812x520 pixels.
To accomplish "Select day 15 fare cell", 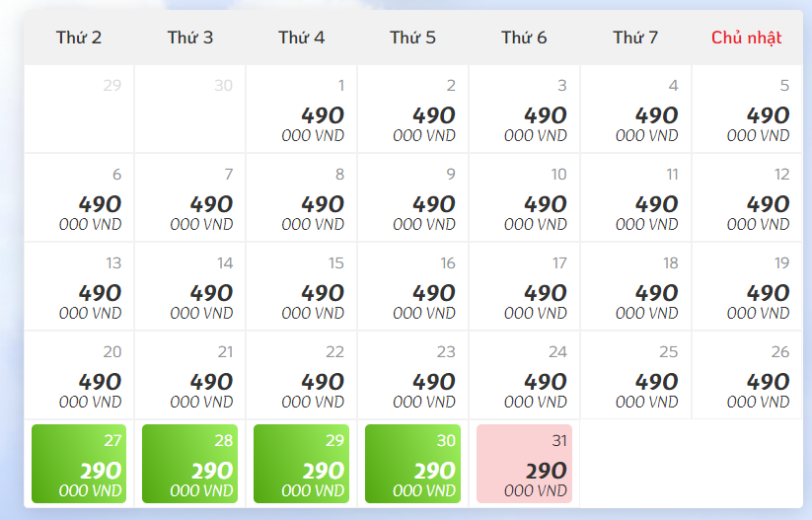I will coord(301,286).
